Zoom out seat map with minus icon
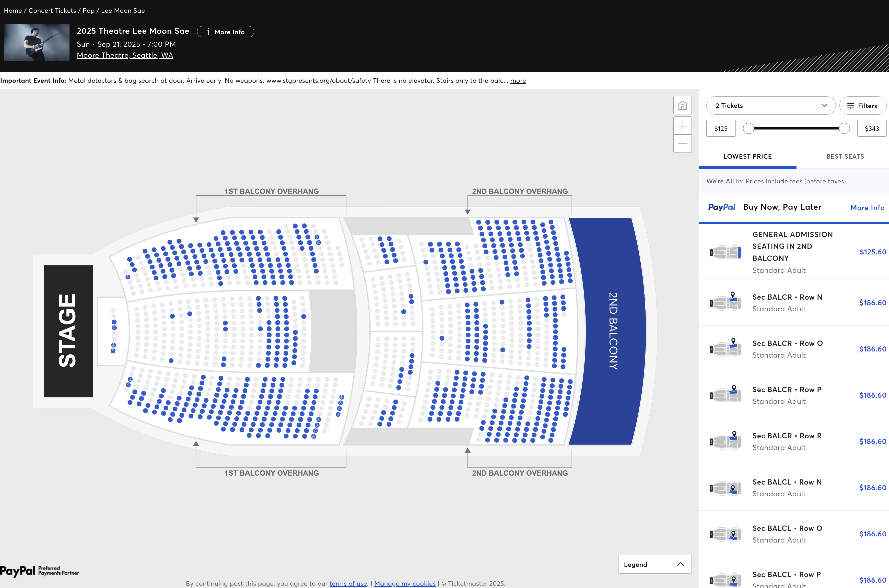 click(682, 144)
